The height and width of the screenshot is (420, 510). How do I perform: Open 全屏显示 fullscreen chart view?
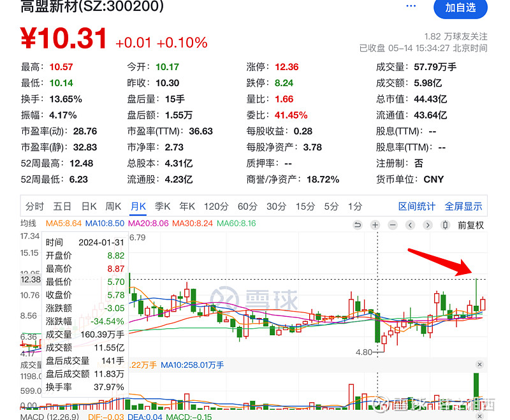pyautogui.click(x=463, y=206)
